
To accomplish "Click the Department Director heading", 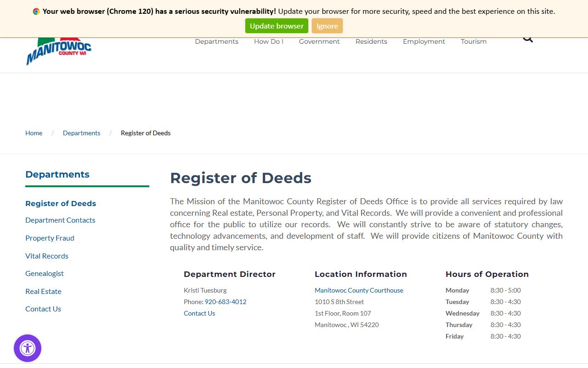I will [x=230, y=274].
